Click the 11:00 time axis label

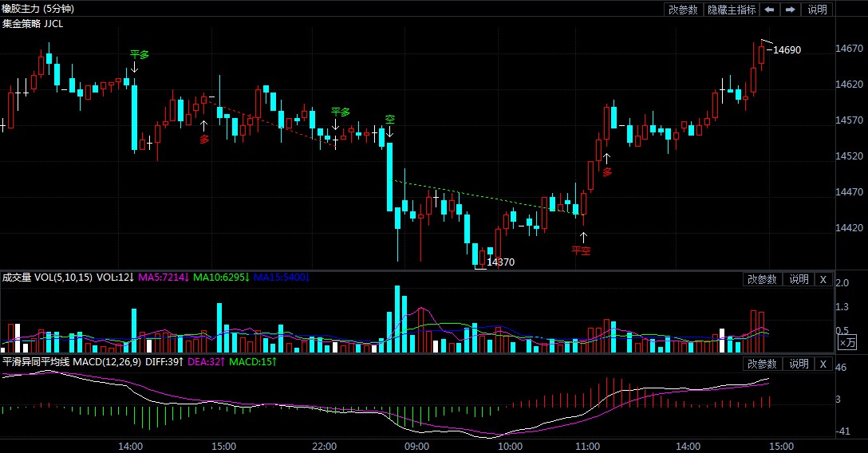tap(587, 447)
